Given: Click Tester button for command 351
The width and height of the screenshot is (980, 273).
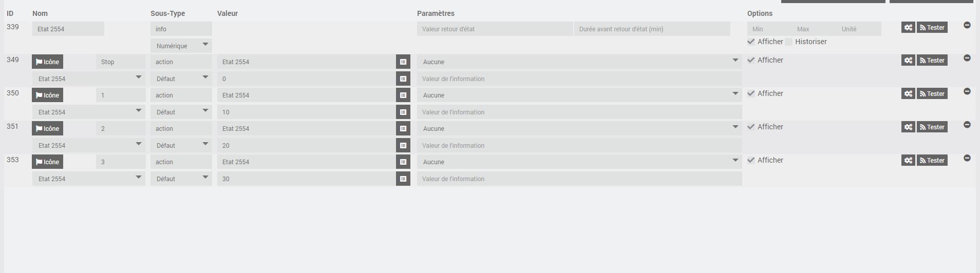Looking at the screenshot, I should 932,127.
